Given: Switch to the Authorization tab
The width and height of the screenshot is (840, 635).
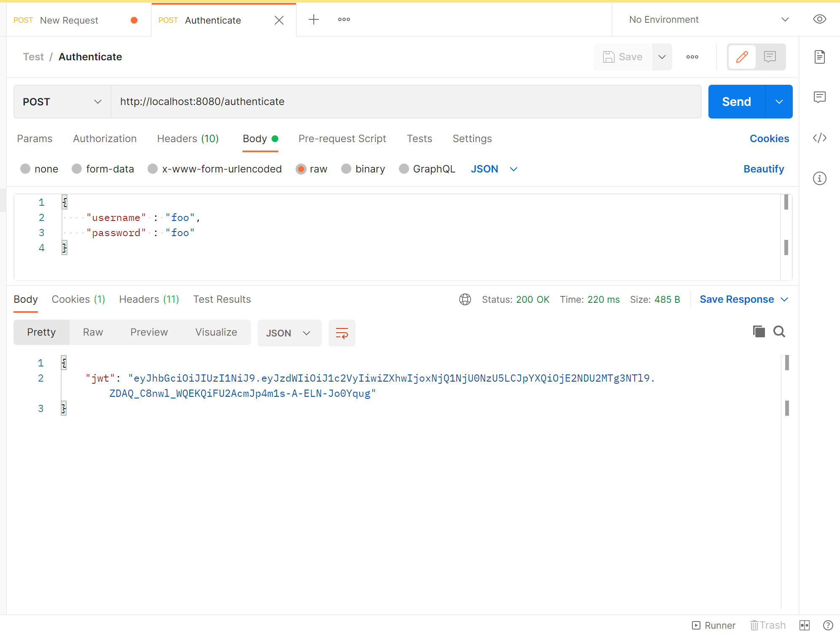Looking at the screenshot, I should 105,139.
